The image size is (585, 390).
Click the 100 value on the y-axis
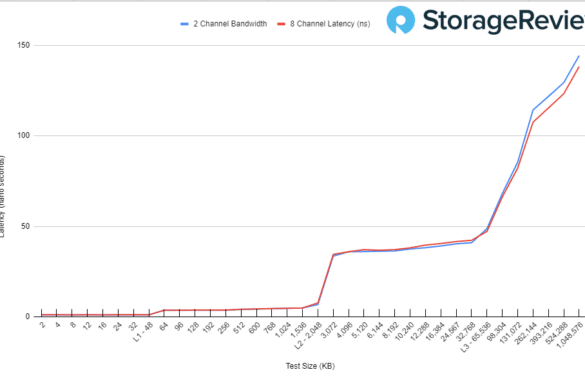[23, 135]
